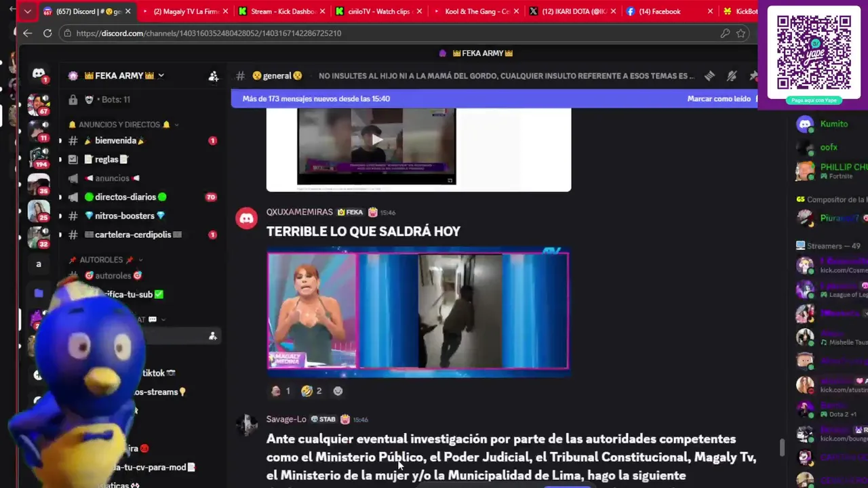Open Savage-Lo user avatar
The image size is (868, 488).
[x=246, y=425]
